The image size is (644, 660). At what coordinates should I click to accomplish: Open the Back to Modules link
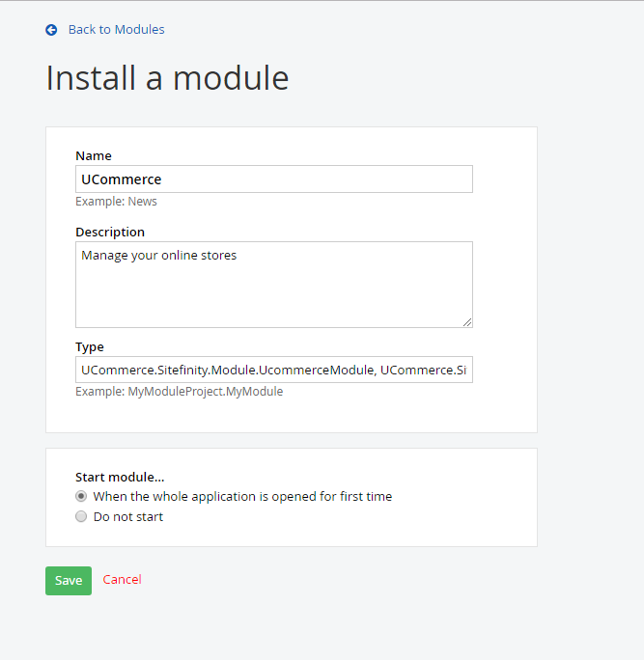(116, 30)
